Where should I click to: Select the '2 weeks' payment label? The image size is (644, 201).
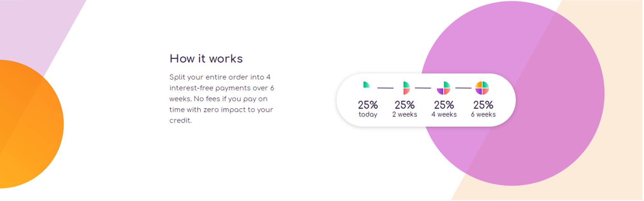(404, 114)
